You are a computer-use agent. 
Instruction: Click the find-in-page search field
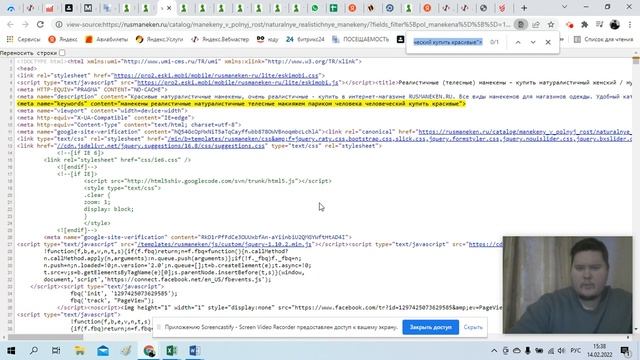tap(448, 42)
